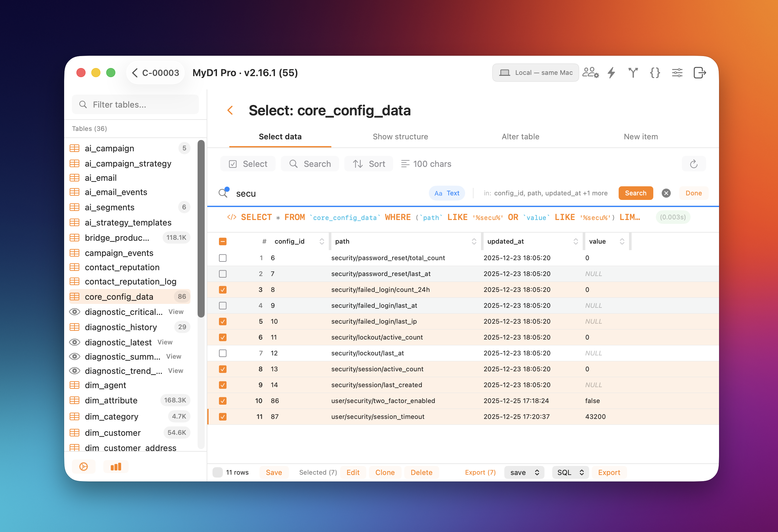Open the sliders preferences icon
778x532 pixels.
[x=677, y=73]
